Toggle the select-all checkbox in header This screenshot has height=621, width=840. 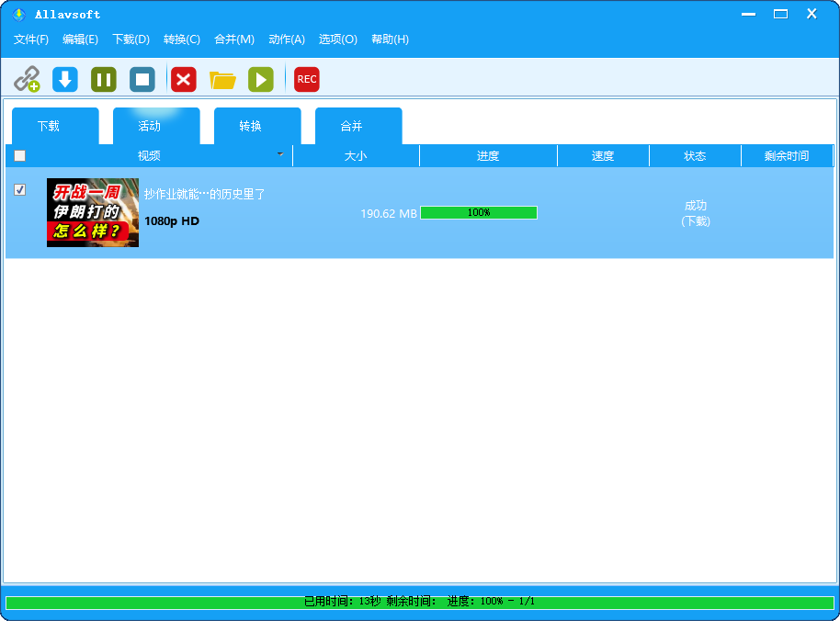pyautogui.click(x=20, y=156)
